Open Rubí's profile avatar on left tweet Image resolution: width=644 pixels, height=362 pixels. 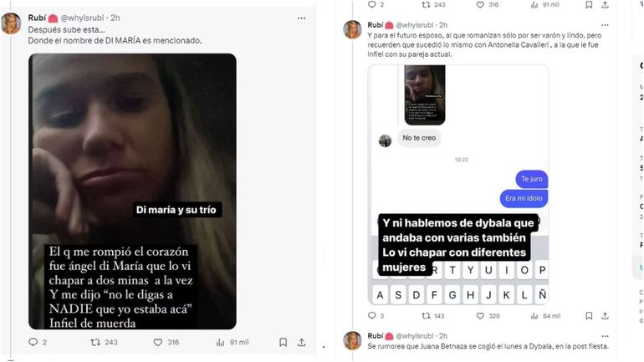click(11, 23)
